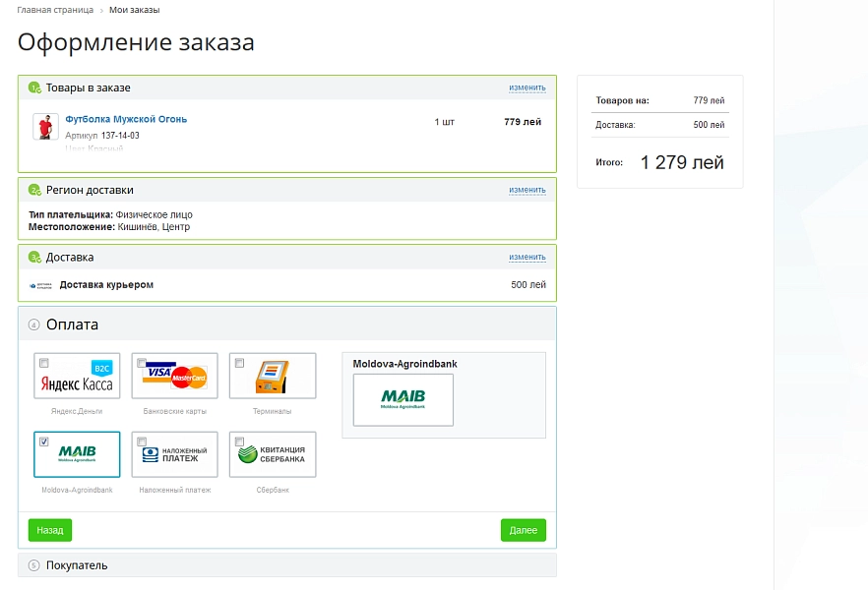Viewport: 868px width, 590px height.
Task: Click the courier delivery logo icon
Action: pyautogui.click(x=41, y=285)
